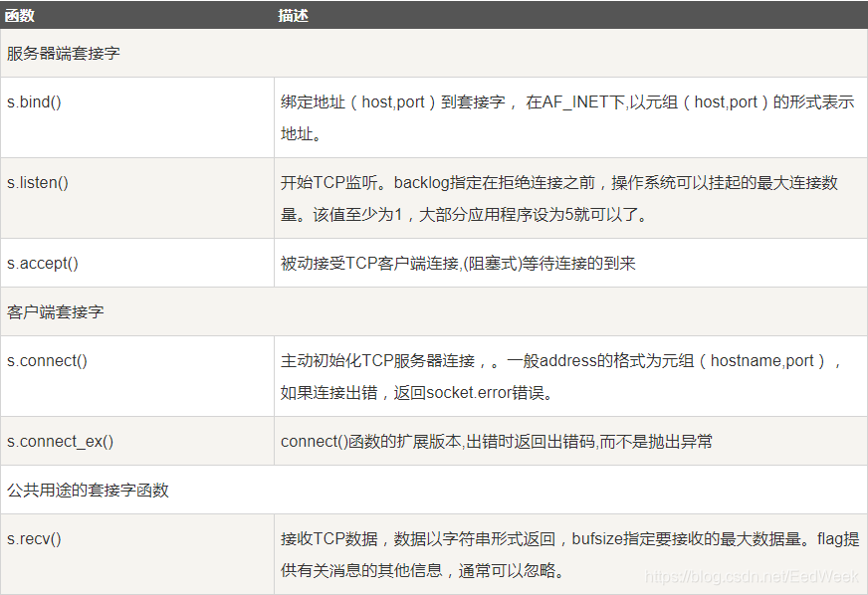Select the 公共用途的套接字函数 section row
The width and height of the screenshot is (868, 595).
coord(434,490)
